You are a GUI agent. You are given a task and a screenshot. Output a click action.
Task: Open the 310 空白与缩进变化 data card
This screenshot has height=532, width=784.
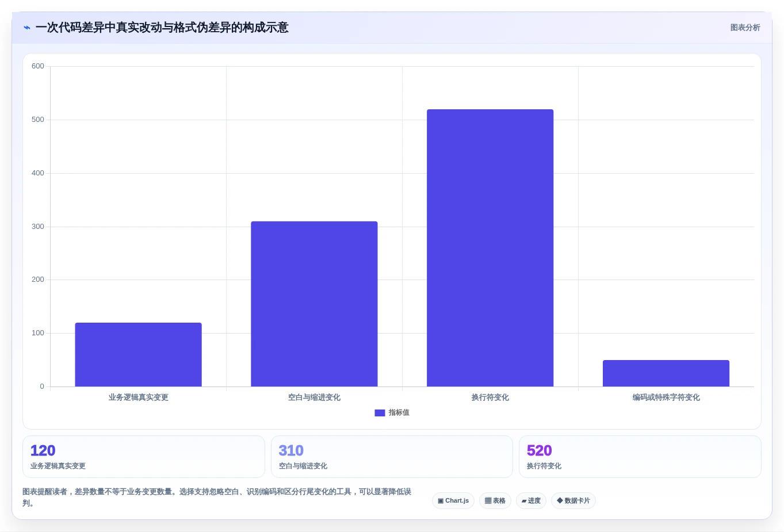[392, 457]
